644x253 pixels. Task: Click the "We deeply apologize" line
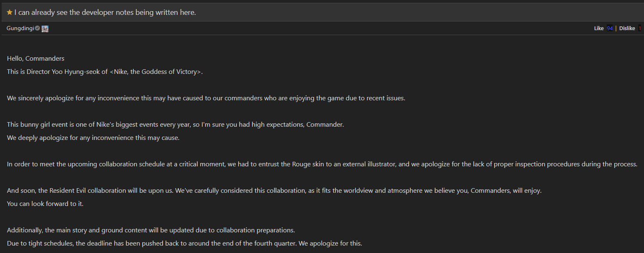pyautogui.click(x=93, y=137)
